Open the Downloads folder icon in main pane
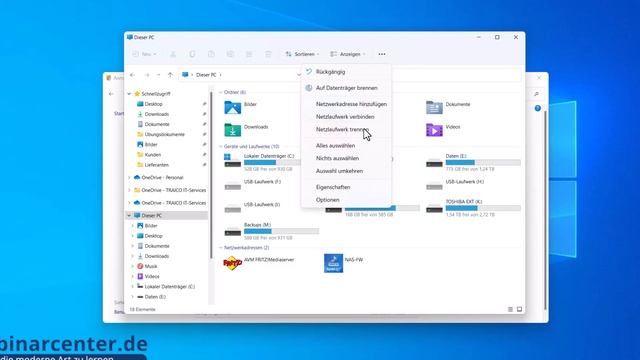 [233, 129]
